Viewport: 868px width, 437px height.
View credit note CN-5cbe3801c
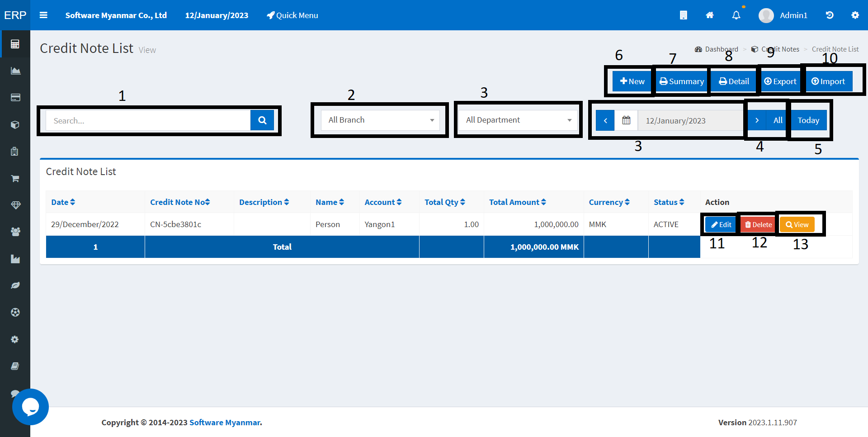[x=797, y=224]
